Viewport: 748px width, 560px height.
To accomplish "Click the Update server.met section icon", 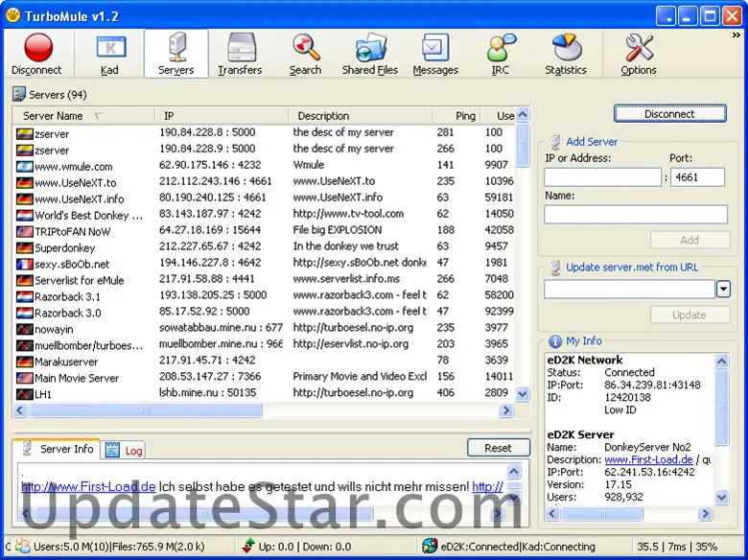I will 555,268.
